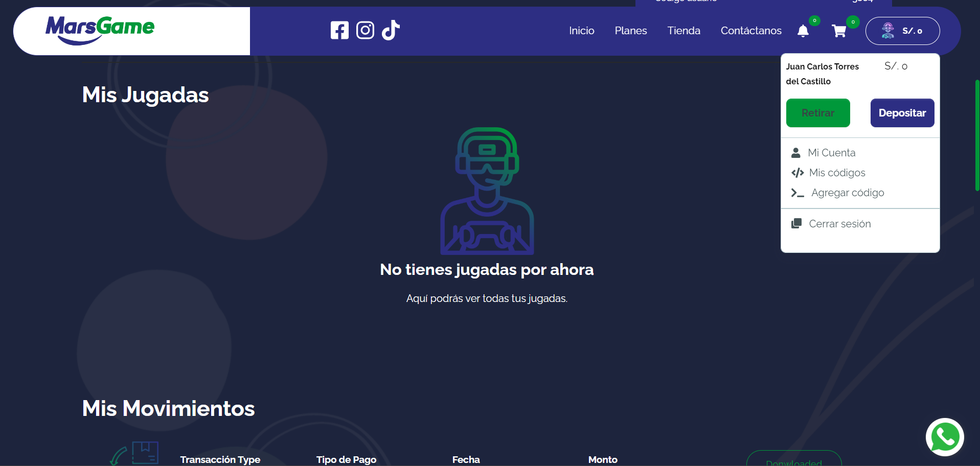This screenshot has width=980, height=466.
Task: Open the shopping cart icon
Action: (839, 31)
